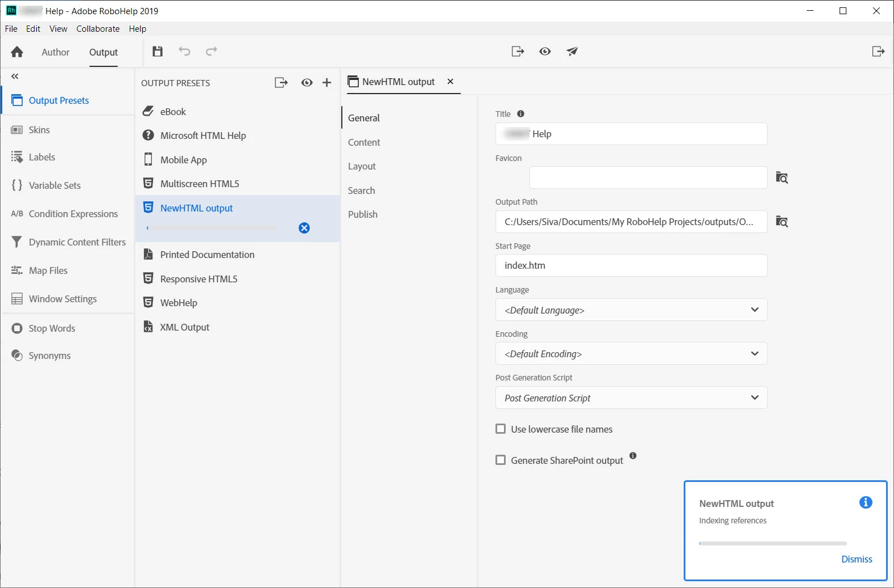This screenshot has height=588, width=894.
Task: Click the SharePoint output info icon
Action: 633,455
